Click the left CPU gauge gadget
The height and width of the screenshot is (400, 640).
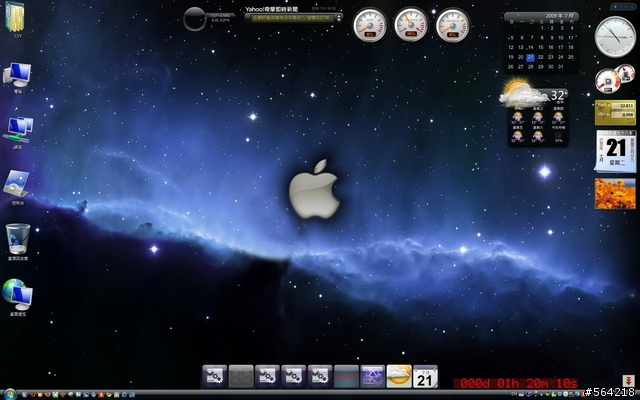370,25
